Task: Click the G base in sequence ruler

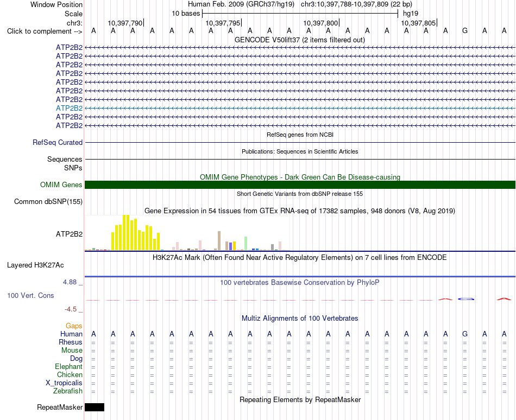Action: coord(464,30)
